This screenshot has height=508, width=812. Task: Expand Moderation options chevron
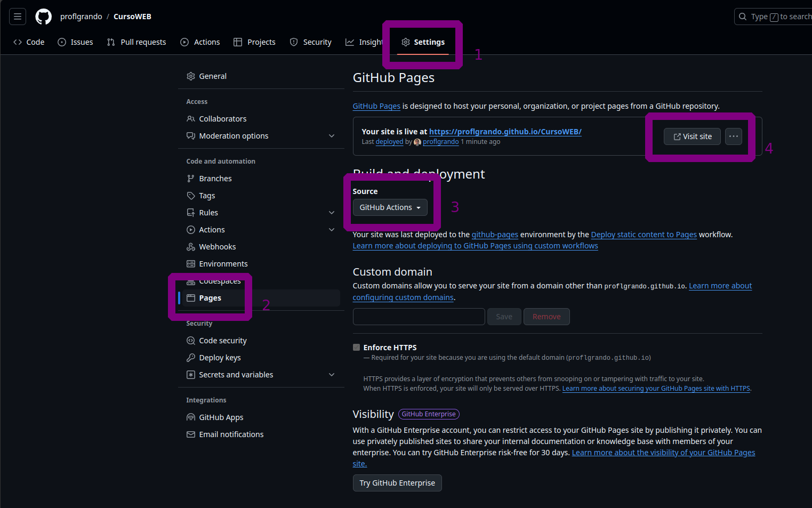point(332,136)
